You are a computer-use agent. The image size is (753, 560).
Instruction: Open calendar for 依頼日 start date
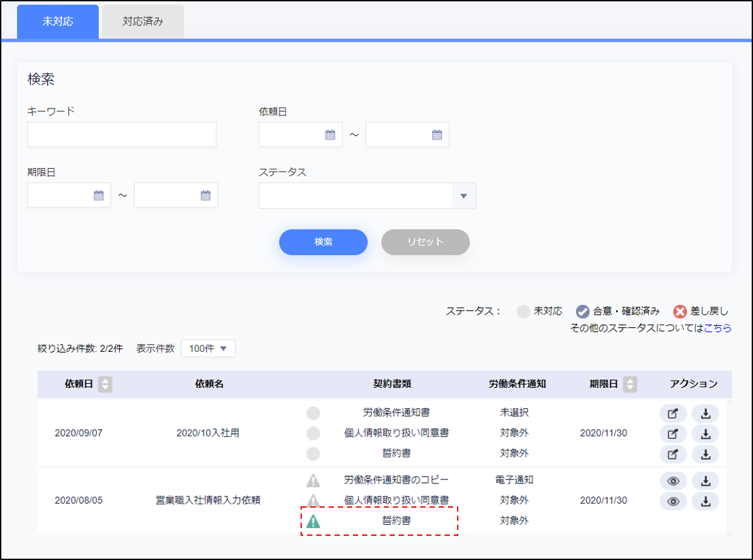tap(330, 135)
